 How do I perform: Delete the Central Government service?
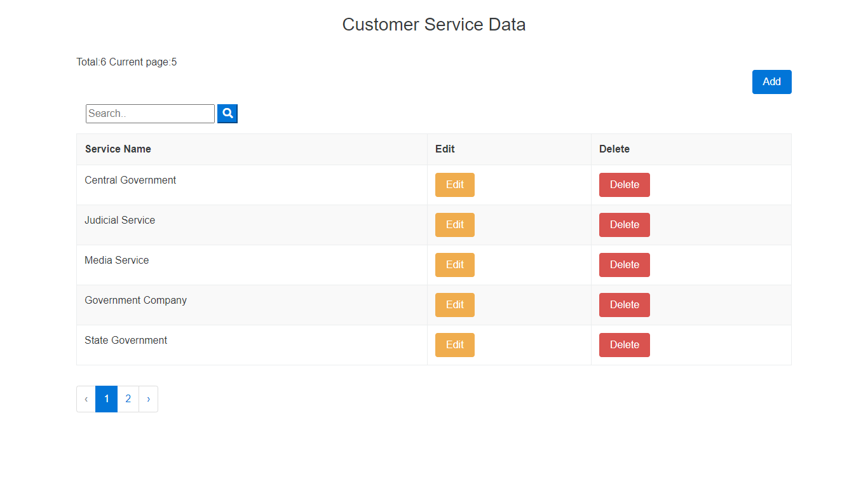[624, 185]
